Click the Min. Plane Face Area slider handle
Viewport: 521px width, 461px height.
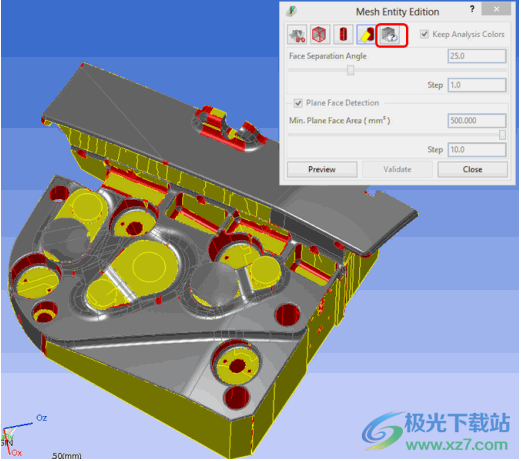click(502, 135)
